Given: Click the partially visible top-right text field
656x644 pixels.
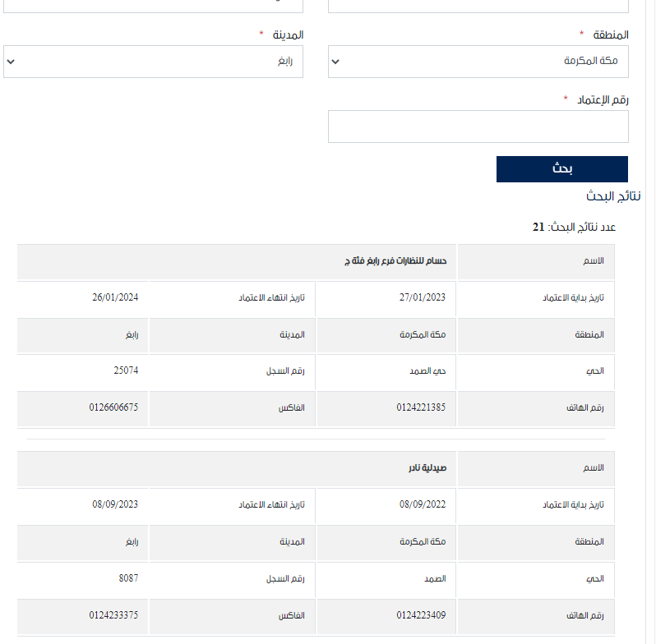Looking at the screenshot, I should click(478, 6).
